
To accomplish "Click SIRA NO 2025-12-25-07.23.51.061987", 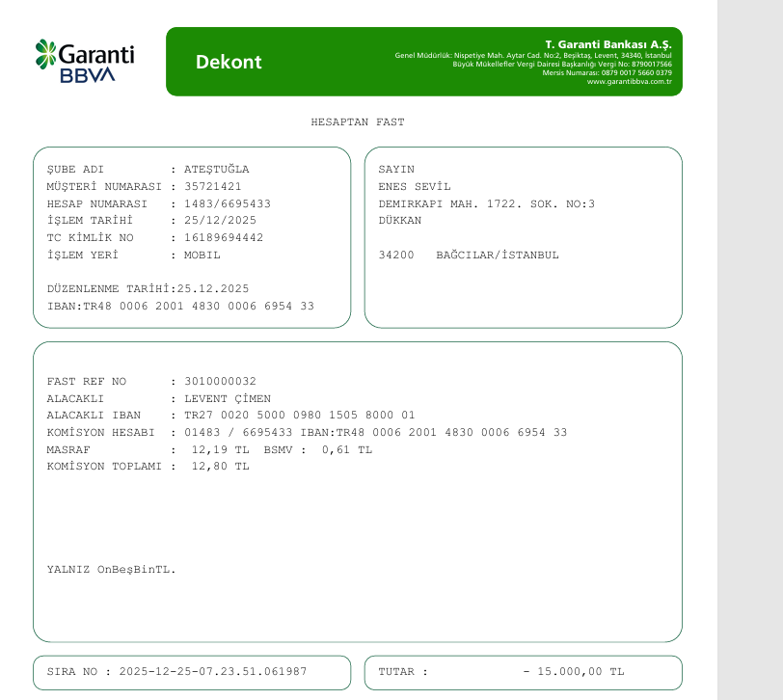I will click(176, 671).
